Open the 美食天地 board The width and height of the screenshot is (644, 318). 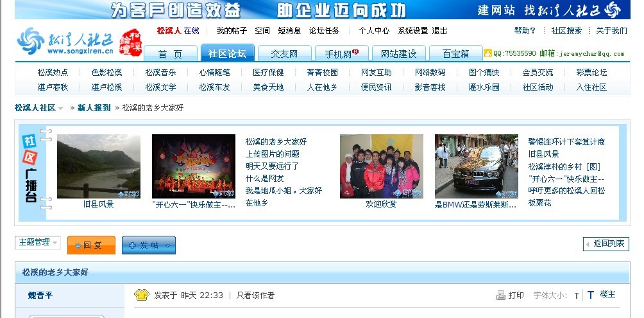point(269,87)
